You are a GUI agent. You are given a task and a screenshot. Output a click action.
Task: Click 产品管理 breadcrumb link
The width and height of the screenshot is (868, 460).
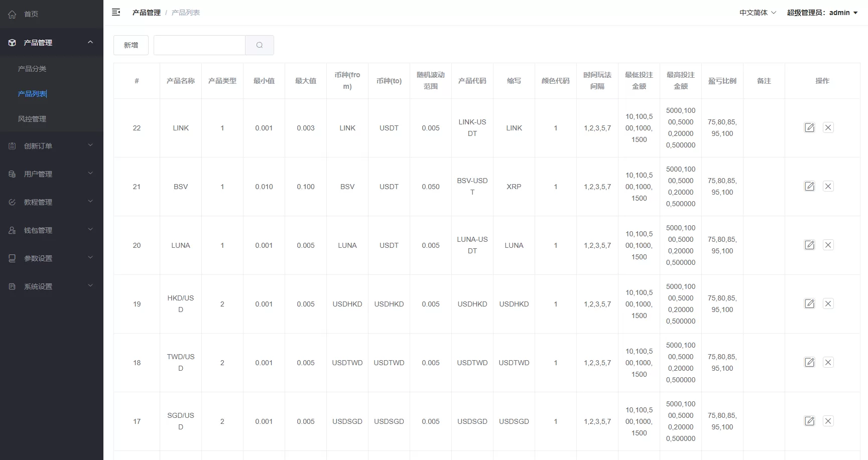146,13
